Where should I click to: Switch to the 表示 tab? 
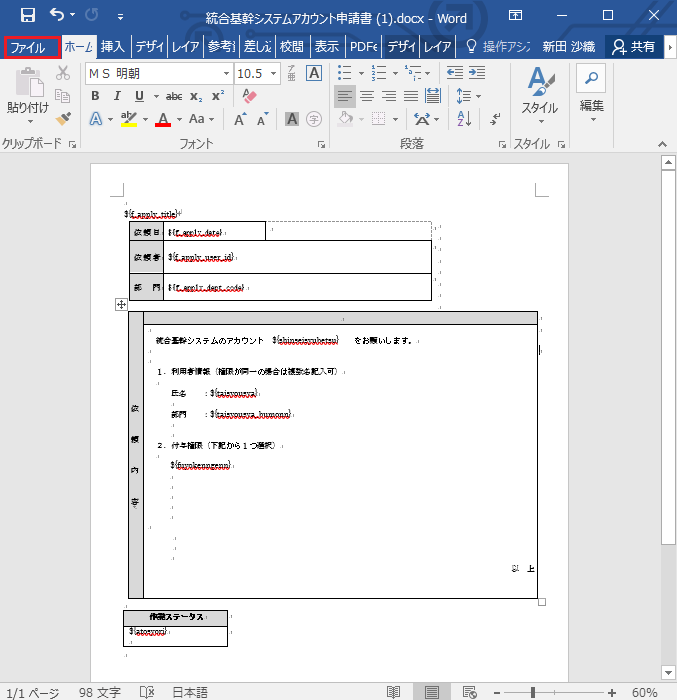326,46
